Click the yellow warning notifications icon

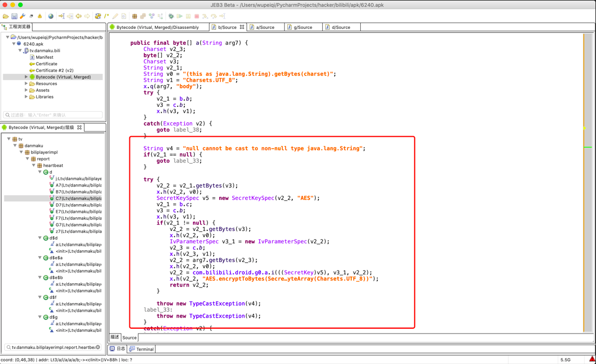click(x=40, y=17)
